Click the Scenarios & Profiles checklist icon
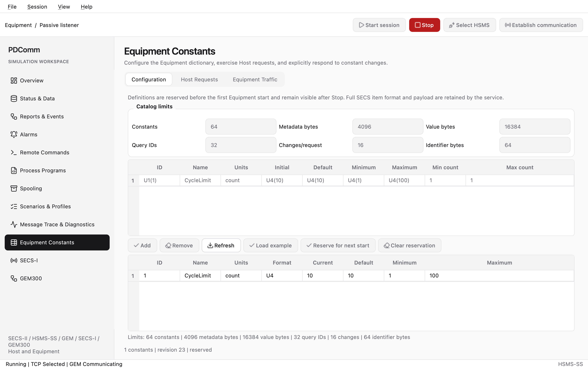 pos(14,207)
